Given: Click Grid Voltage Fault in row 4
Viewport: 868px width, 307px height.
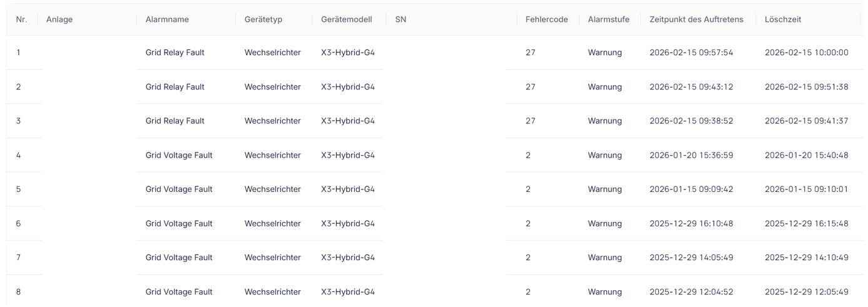Looking at the screenshot, I should [179, 155].
